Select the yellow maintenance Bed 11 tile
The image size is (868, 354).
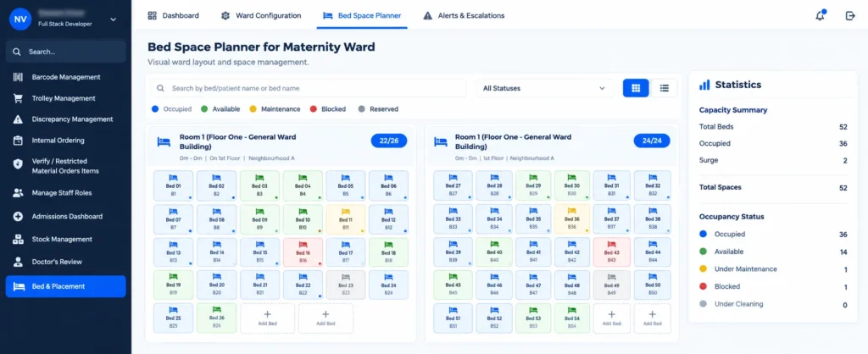[346, 219]
